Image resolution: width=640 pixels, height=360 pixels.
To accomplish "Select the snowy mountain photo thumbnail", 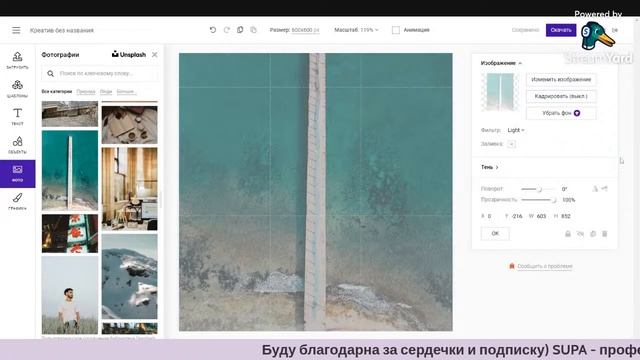I will tap(129, 276).
